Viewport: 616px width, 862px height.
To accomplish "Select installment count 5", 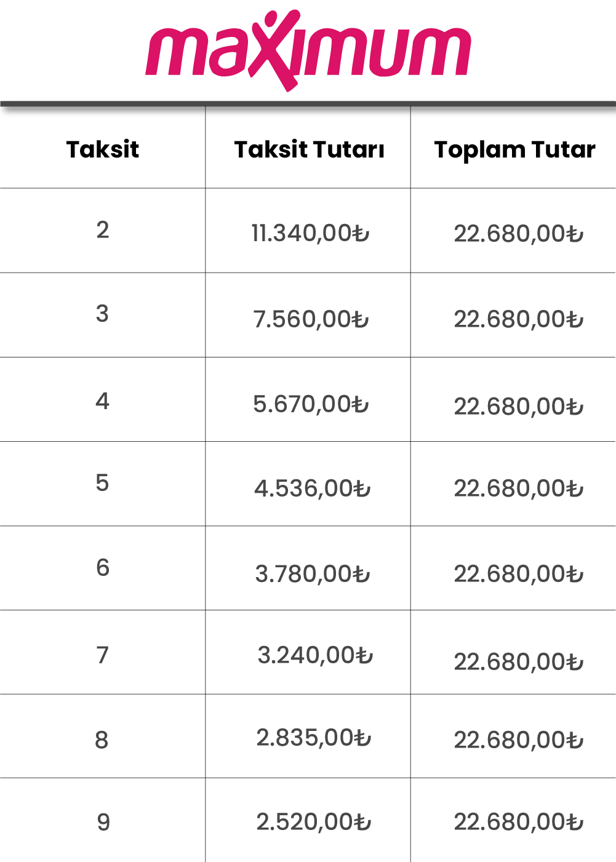I will (103, 483).
